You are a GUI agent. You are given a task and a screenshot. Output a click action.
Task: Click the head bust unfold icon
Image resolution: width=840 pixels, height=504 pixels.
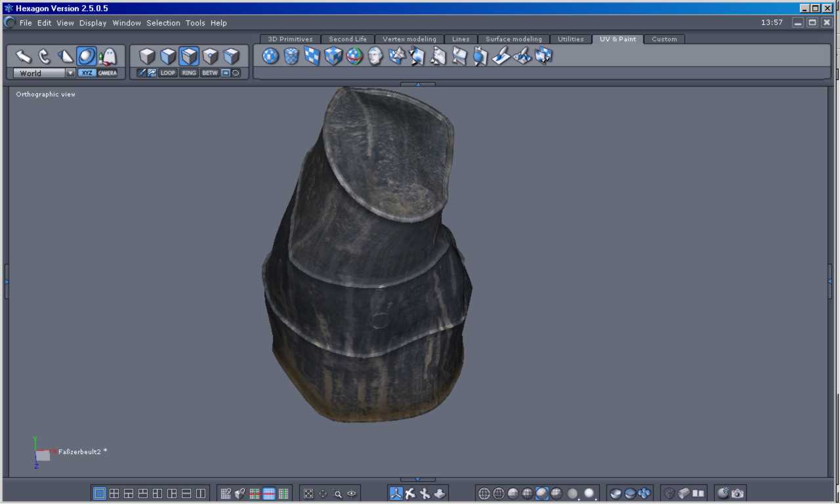point(375,56)
